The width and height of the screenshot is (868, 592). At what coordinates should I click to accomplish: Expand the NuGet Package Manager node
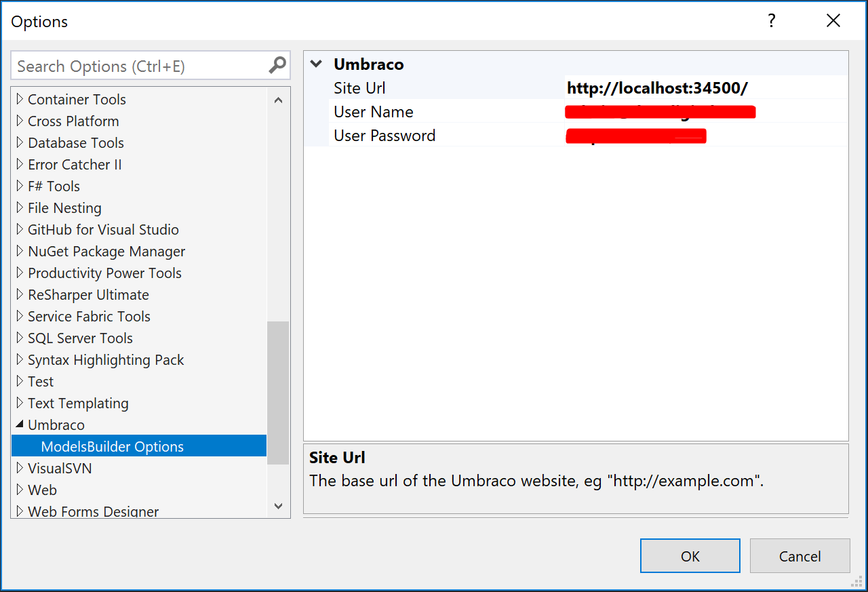pyautogui.click(x=20, y=251)
